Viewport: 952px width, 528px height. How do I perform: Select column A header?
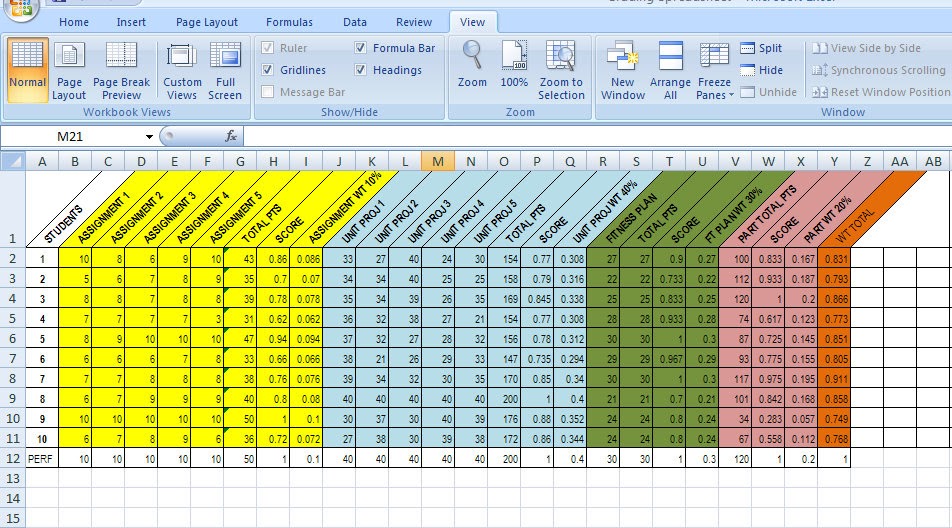(42, 161)
